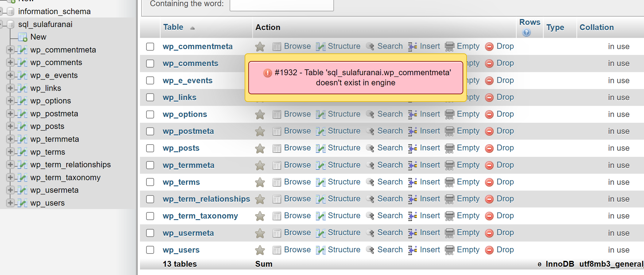Expand wp_comments in the navigation tree
Viewport: 644px width, 275px height.
[x=10, y=63]
